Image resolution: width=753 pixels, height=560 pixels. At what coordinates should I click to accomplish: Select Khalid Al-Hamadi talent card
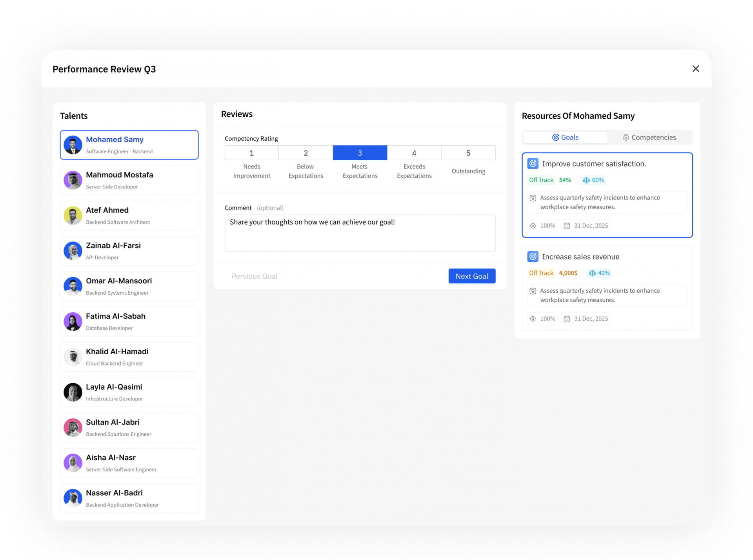tap(129, 357)
